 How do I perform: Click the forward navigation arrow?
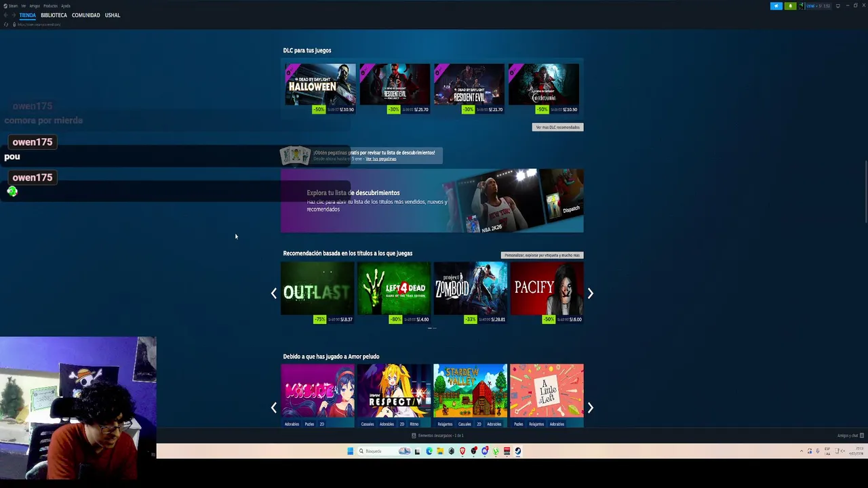pos(14,15)
